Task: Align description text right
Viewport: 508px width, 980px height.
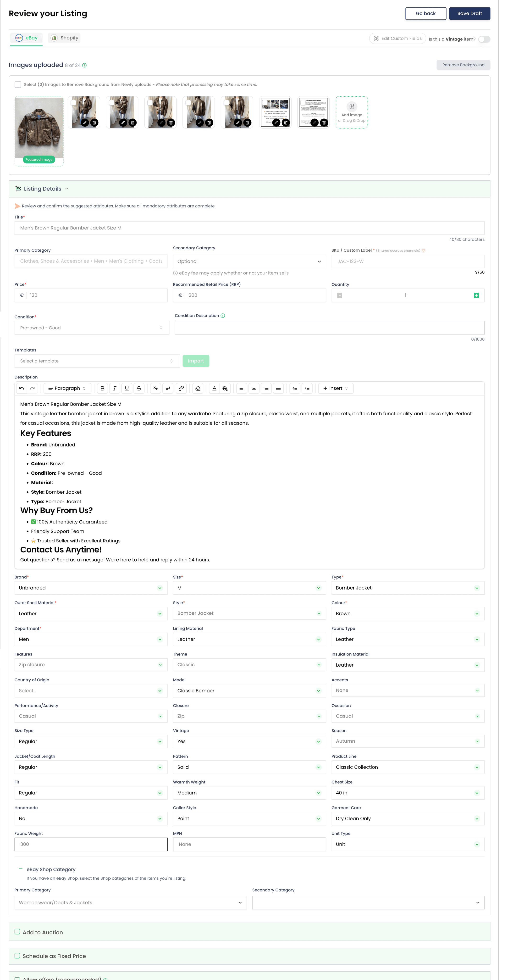Action: click(x=266, y=388)
